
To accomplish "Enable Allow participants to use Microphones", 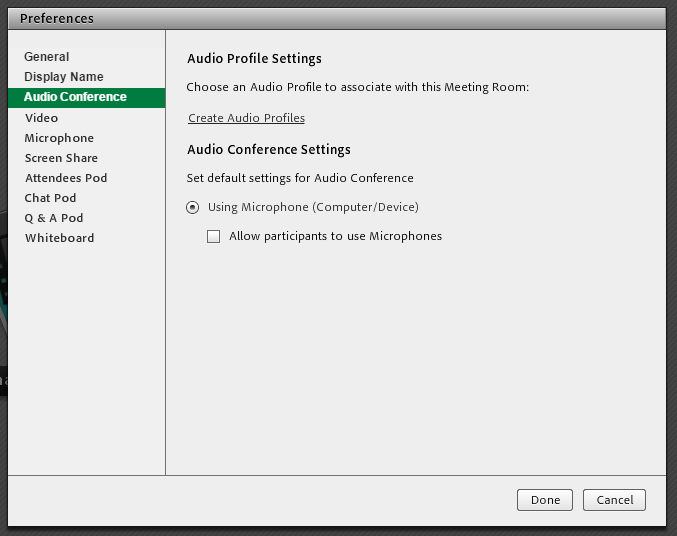I will [x=213, y=237].
